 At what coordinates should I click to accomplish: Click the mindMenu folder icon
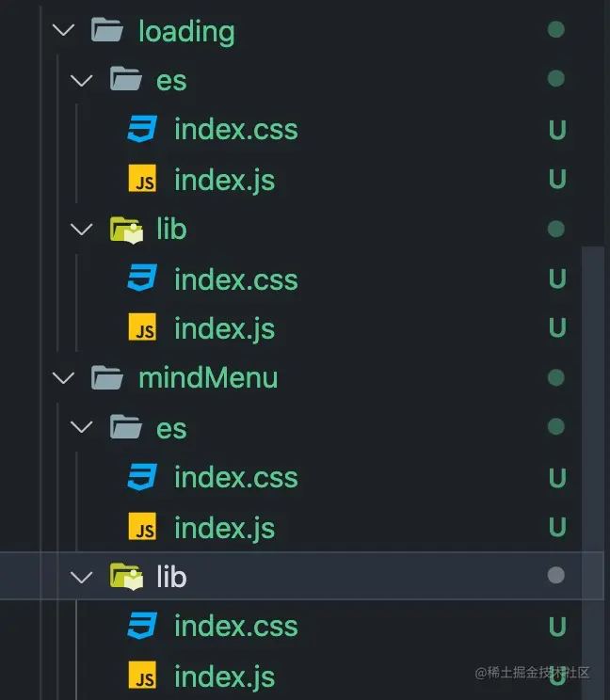click(x=107, y=378)
